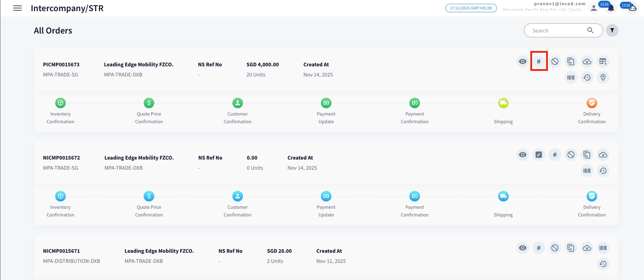
Task: Edit order NICMP0015672 with the pencil icon
Action: [x=539, y=155]
